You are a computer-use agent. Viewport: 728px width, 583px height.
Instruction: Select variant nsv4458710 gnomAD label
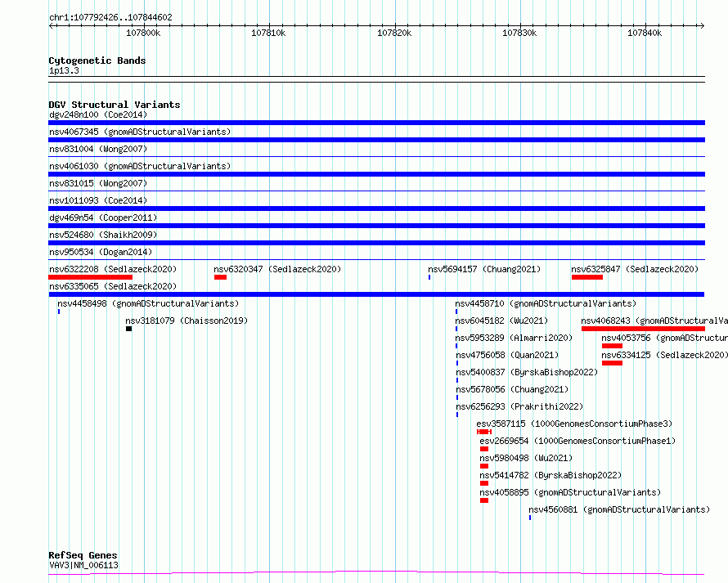546,303
